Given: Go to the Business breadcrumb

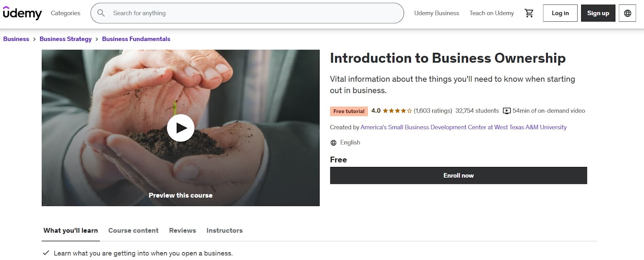Looking at the screenshot, I should pyautogui.click(x=16, y=39).
